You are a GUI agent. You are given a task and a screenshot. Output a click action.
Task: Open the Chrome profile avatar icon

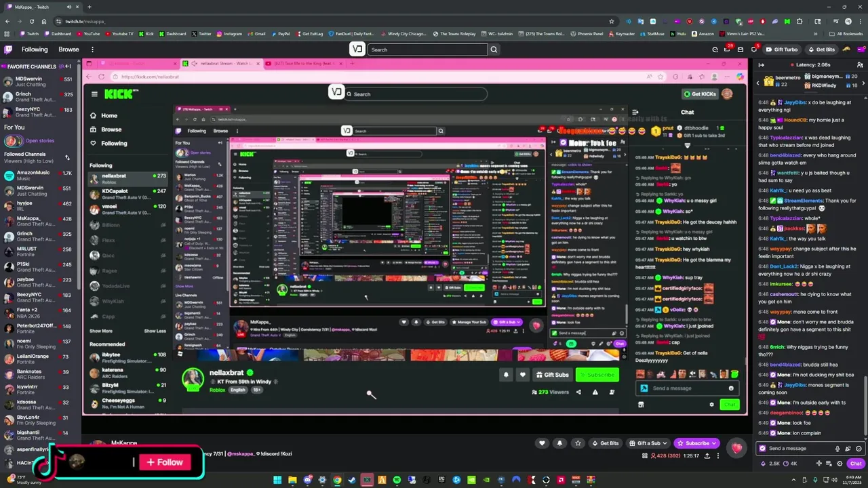click(x=848, y=21)
